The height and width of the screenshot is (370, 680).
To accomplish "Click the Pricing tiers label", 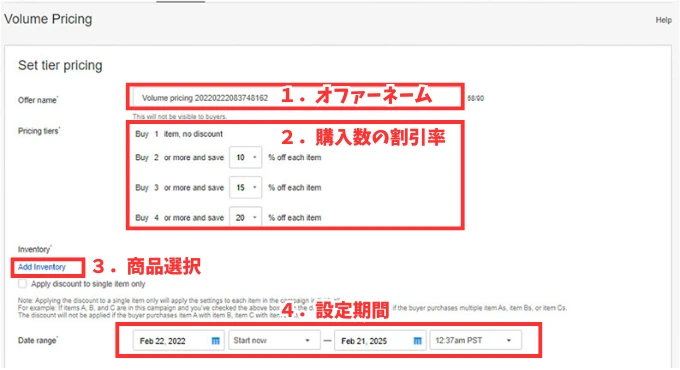I will click(x=39, y=131).
